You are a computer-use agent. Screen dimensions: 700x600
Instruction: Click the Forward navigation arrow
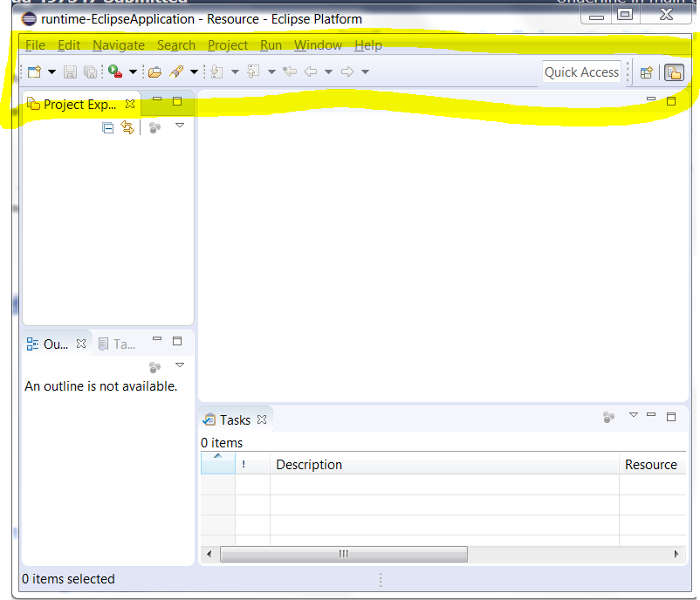pyautogui.click(x=347, y=72)
